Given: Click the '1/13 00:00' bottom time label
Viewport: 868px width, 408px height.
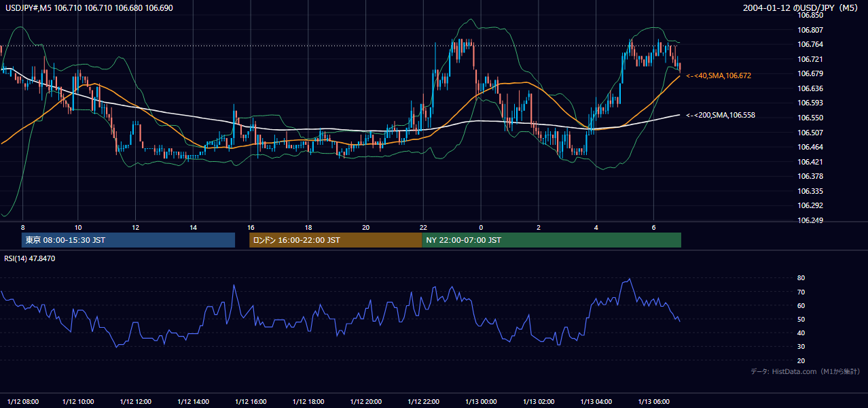Looking at the screenshot, I should tap(482, 401).
